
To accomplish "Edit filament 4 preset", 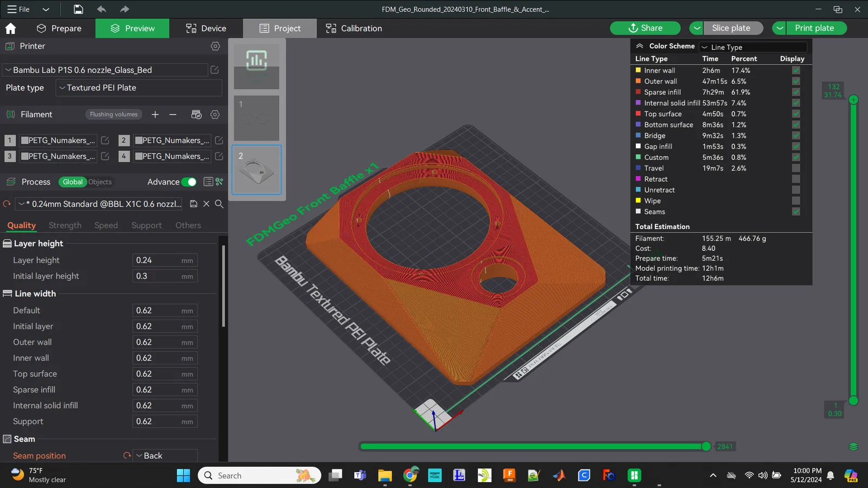I will pyautogui.click(x=219, y=156).
